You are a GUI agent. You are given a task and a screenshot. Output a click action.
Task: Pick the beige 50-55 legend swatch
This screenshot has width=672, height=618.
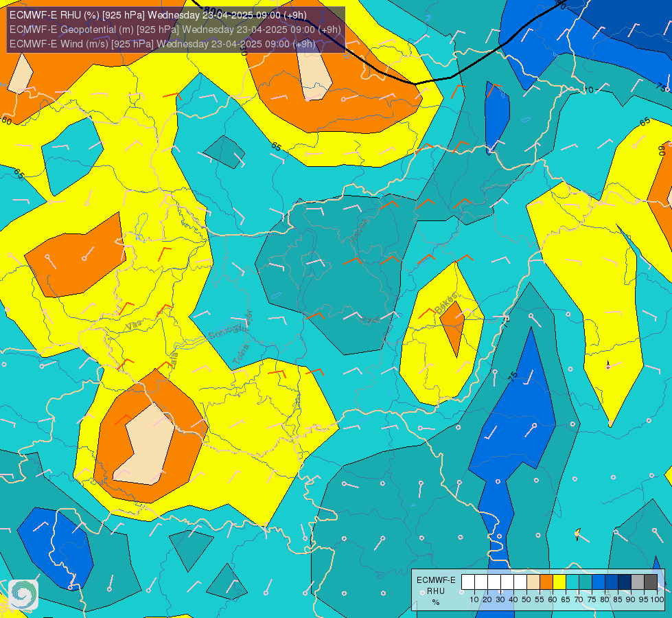(533, 582)
